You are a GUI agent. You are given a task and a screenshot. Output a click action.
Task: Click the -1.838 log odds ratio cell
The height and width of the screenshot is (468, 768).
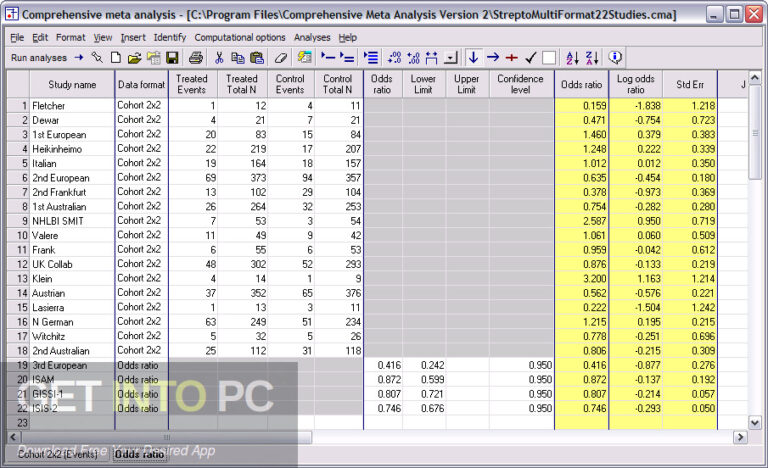click(x=636, y=105)
